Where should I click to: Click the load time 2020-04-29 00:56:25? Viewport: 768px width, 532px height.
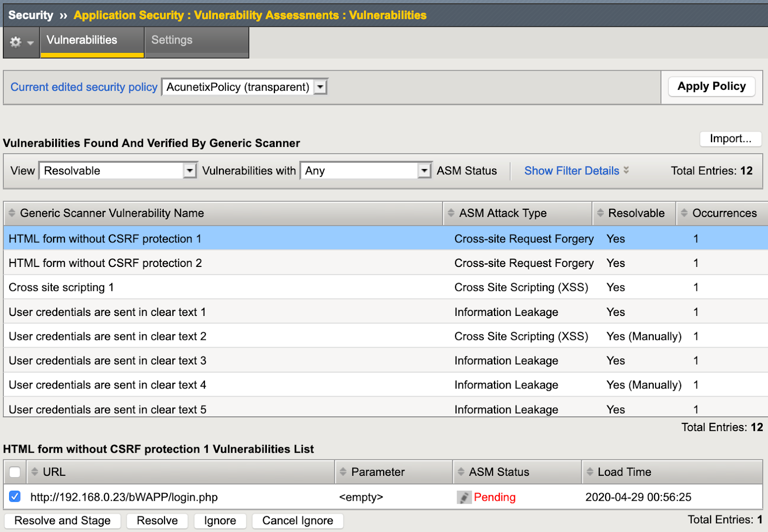click(638, 497)
